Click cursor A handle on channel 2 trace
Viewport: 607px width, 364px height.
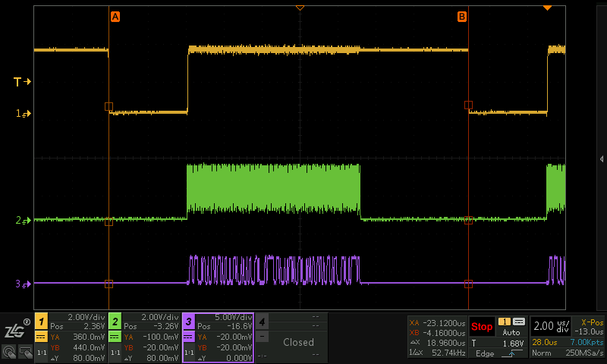coord(109,221)
